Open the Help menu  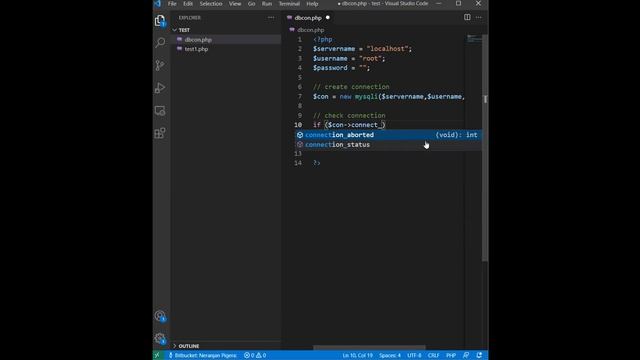(312, 4)
